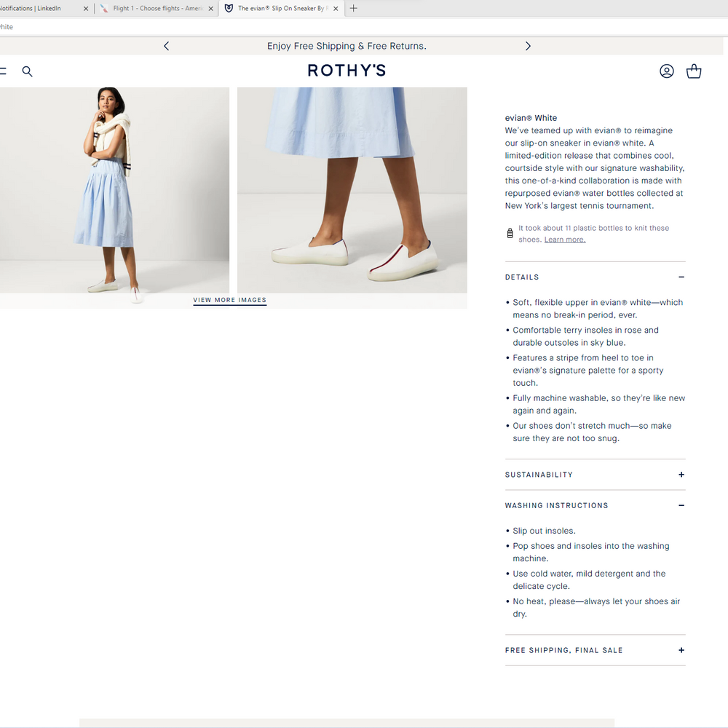This screenshot has width=728, height=728.
Task: Click 'Our shoes don't stretch much' bullet
Action: [592, 432]
